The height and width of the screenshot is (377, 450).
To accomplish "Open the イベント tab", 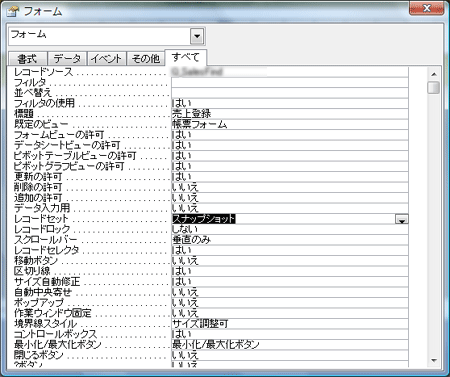I will (x=106, y=58).
